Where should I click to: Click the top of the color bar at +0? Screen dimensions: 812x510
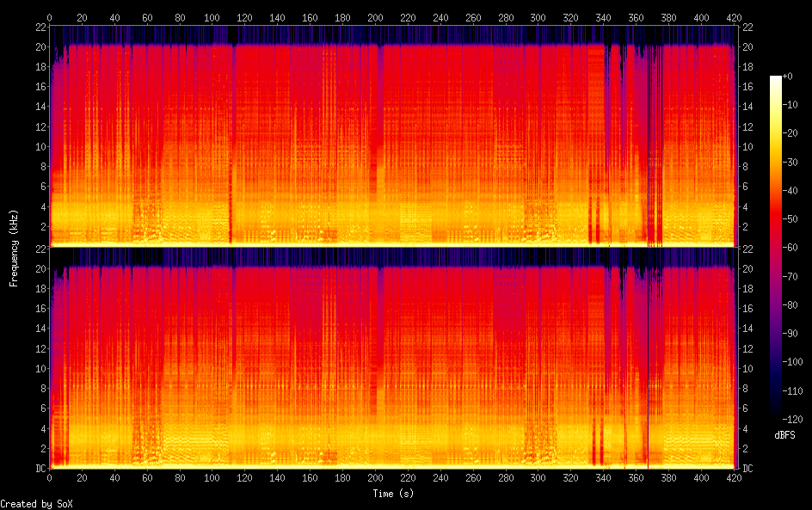point(776,77)
